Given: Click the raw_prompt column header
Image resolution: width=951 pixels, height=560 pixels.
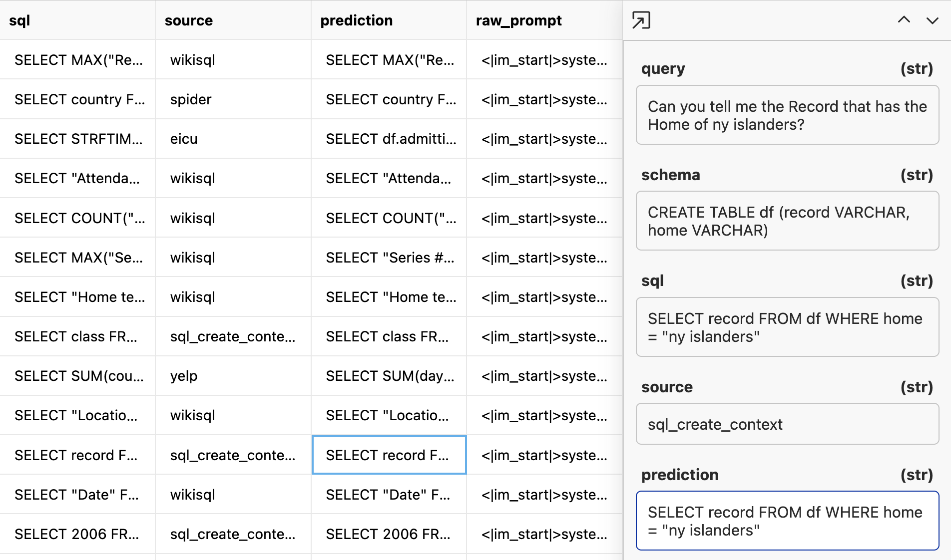Looking at the screenshot, I should [544, 20].
